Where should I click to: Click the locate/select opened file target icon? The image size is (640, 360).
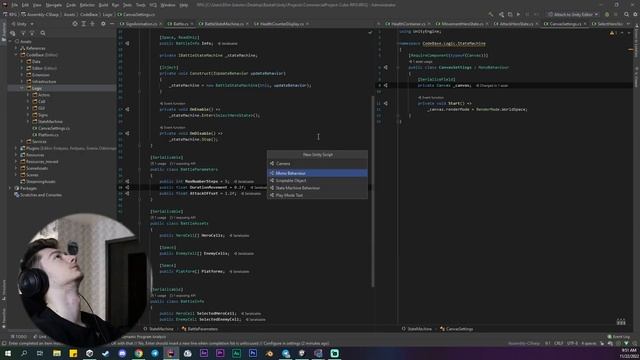point(75,24)
